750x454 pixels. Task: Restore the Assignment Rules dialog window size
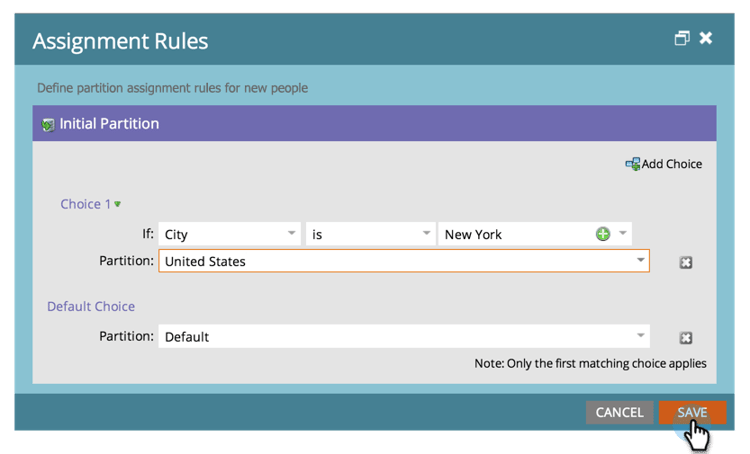[682, 38]
